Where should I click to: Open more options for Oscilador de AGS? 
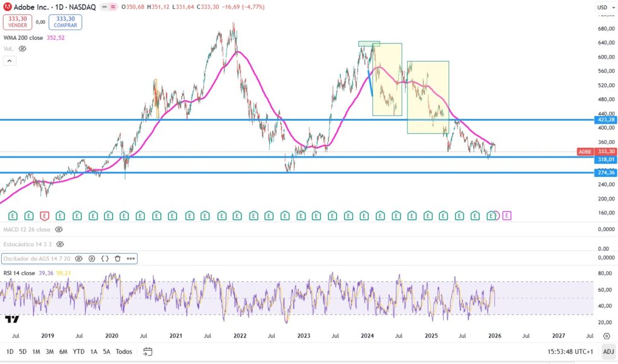point(129,258)
